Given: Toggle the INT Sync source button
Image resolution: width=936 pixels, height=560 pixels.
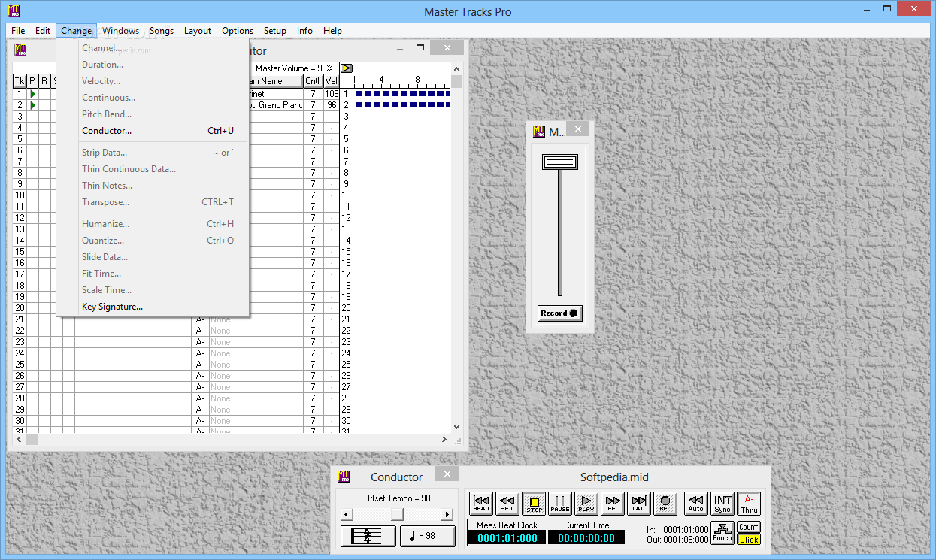Looking at the screenshot, I should 722,503.
